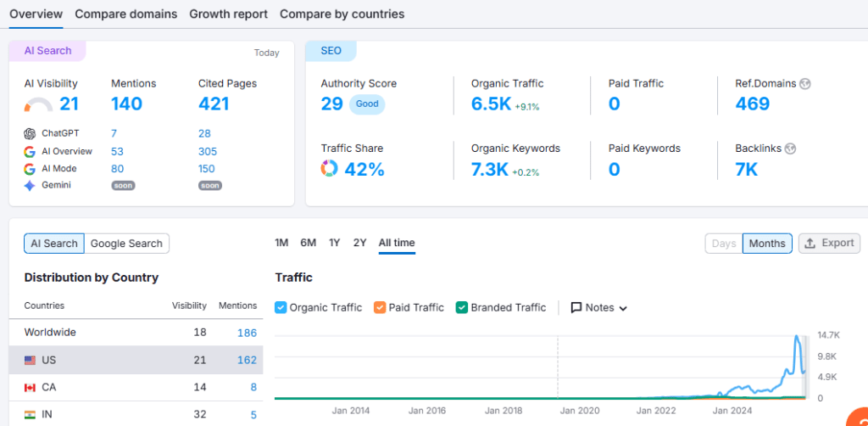Image resolution: width=868 pixels, height=426 pixels.
Task: Click the Export button
Action: tap(829, 244)
